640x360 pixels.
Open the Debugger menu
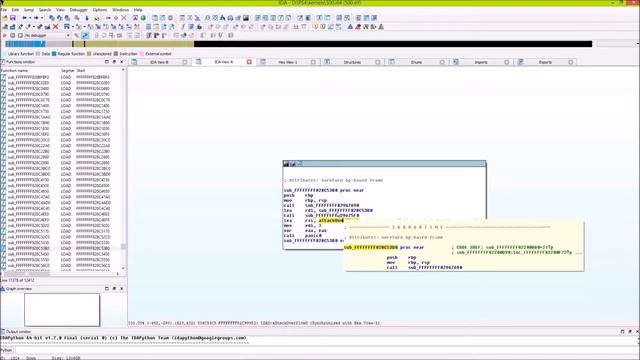coord(79,10)
